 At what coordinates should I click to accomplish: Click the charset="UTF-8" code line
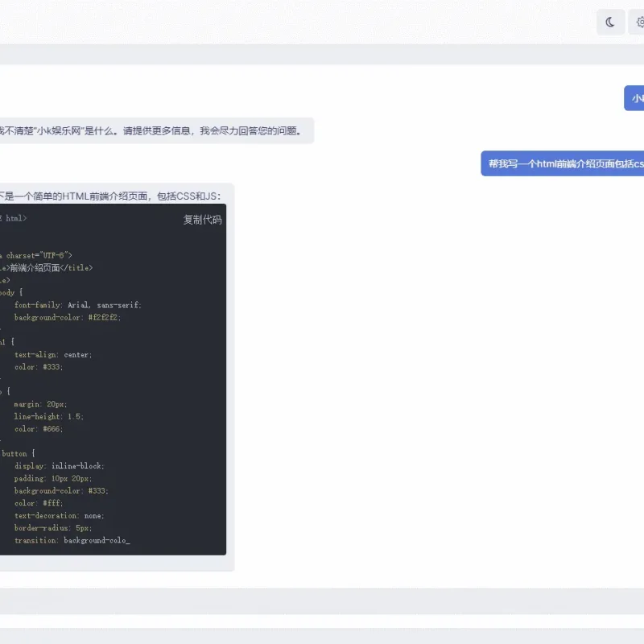point(36,255)
